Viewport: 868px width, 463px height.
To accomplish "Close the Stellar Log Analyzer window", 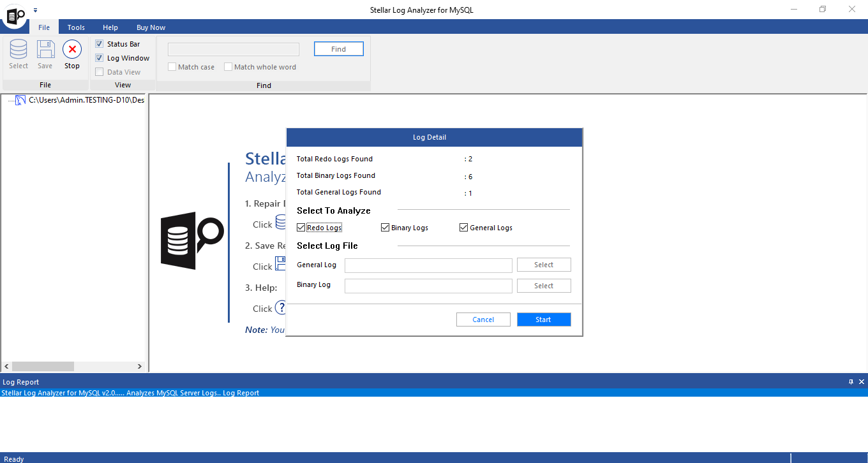I will tap(852, 10).
